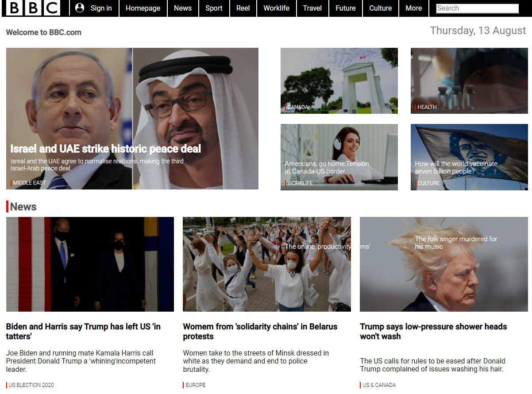Open Travel from the top menu
Viewport: 532px width, 394px height.
[x=312, y=8]
